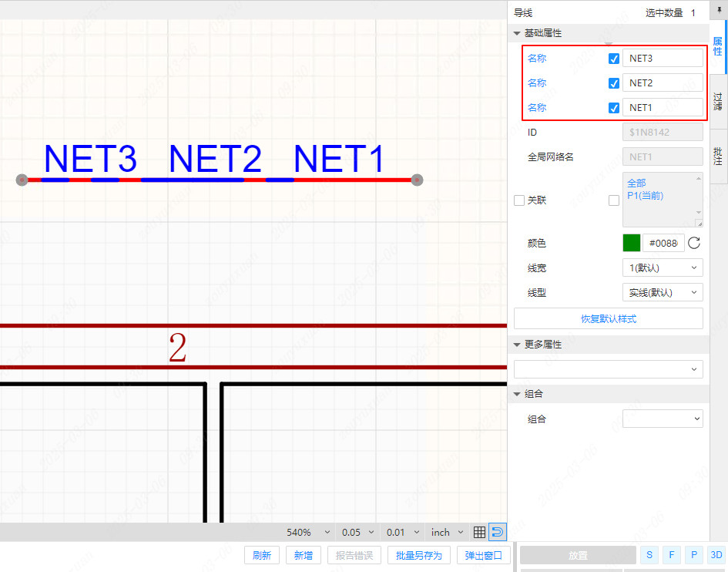Image resolution: width=728 pixels, height=572 pixels.
Task: Toggle the grid display icon
Action: [x=479, y=532]
